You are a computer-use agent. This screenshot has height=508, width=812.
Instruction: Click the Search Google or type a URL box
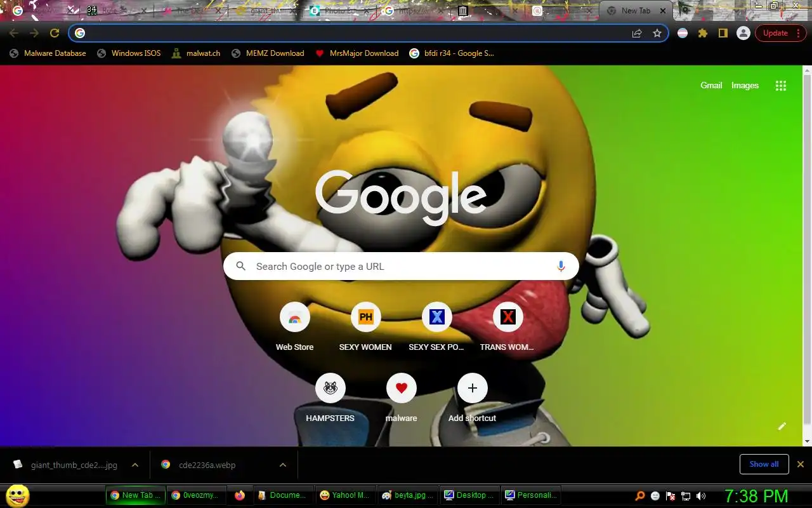[401, 267]
